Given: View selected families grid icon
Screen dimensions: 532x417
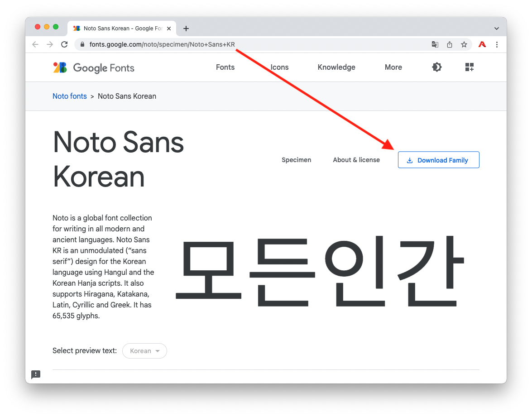Looking at the screenshot, I should 469,67.
